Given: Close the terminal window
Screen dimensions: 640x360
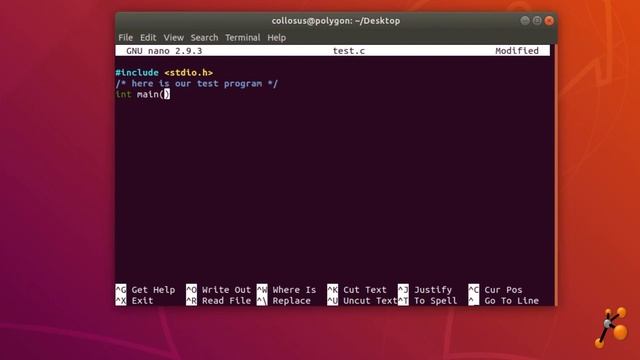Looking at the screenshot, I should 549,20.
